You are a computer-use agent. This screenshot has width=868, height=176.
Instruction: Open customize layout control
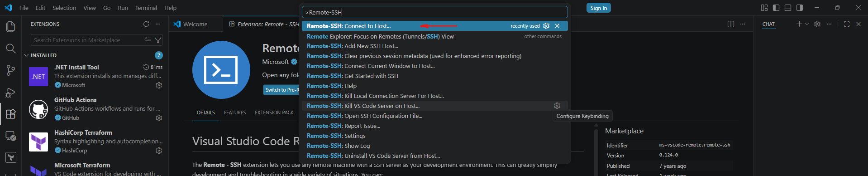coord(764,8)
